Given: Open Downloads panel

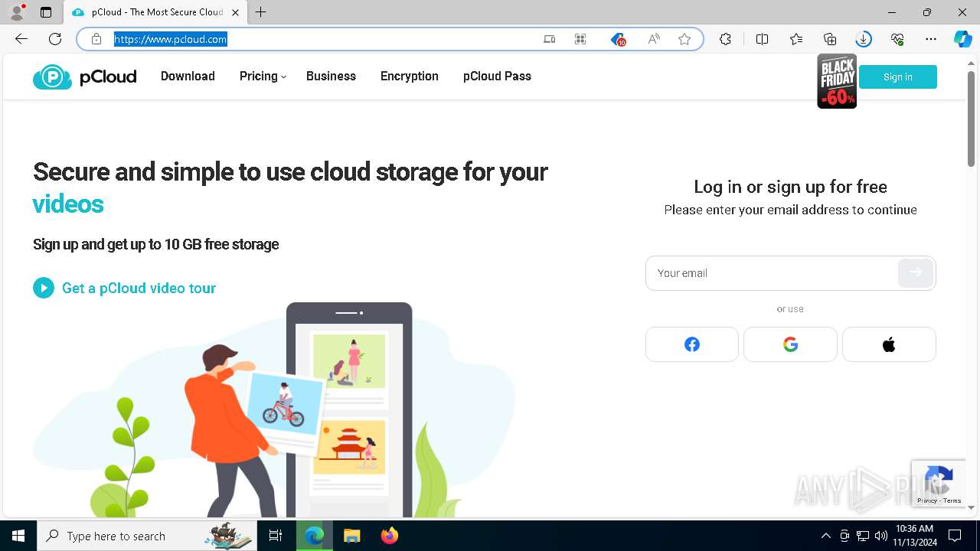Looking at the screenshot, I should point(864,39).
